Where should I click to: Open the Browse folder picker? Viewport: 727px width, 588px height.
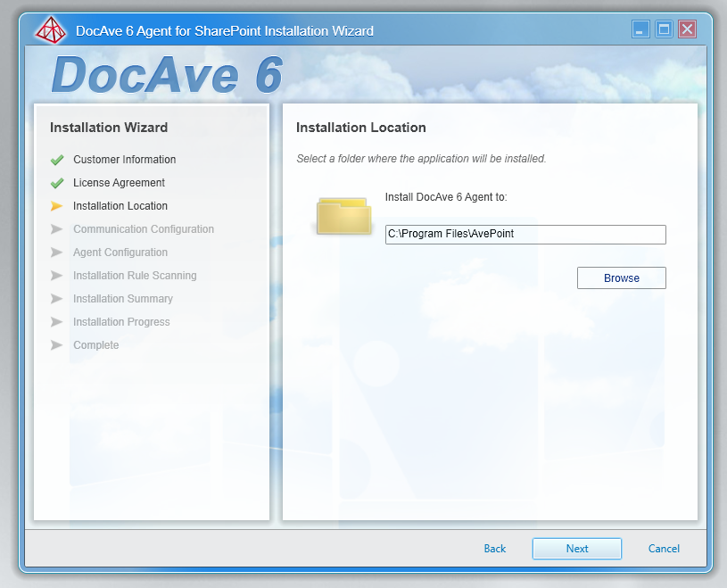(x=621, y=277)
